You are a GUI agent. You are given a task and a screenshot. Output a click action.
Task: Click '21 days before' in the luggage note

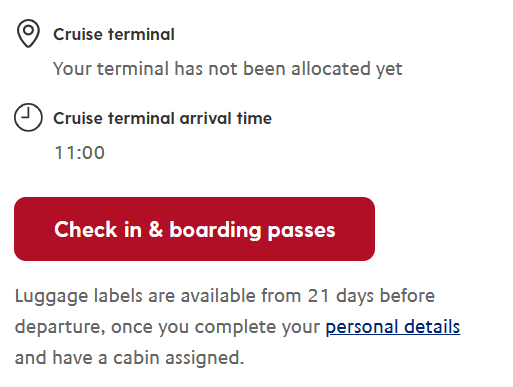click(371, 296)
